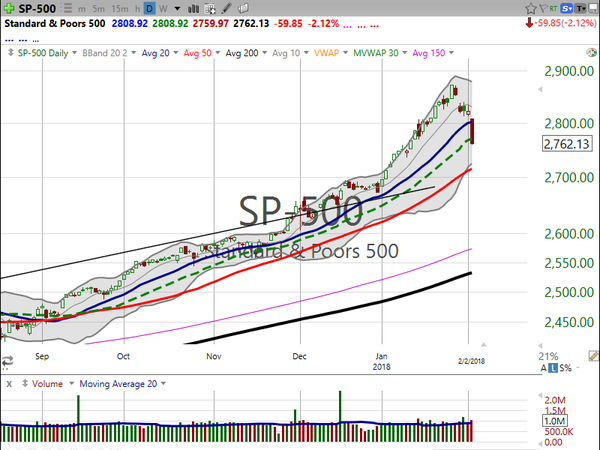
Task: Click the 2/2/2018 date label
Action: click(x=471, y=361)
